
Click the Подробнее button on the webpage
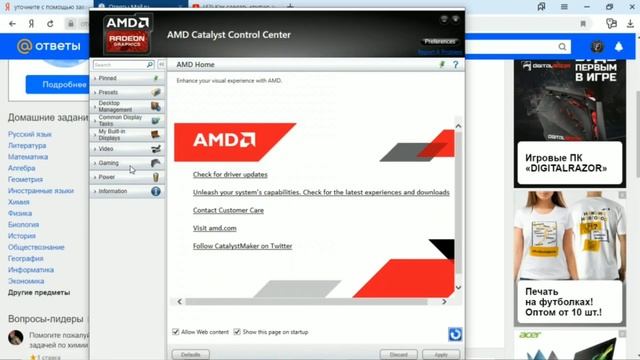tap(58, 84)
